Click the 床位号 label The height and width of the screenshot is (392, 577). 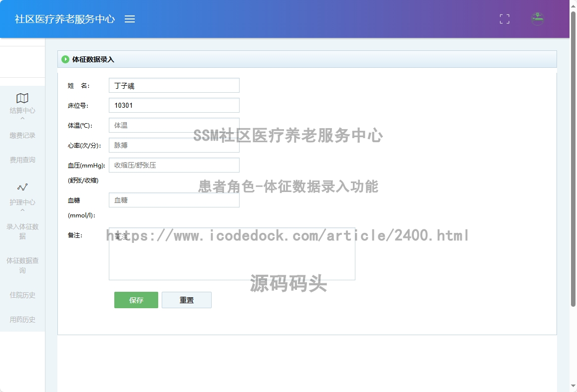78,106
